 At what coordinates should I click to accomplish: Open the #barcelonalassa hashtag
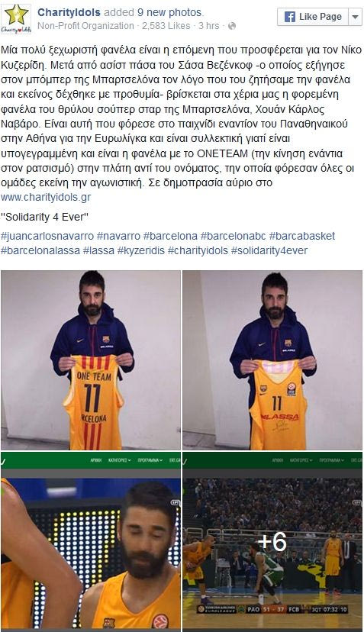click(40, 250)
